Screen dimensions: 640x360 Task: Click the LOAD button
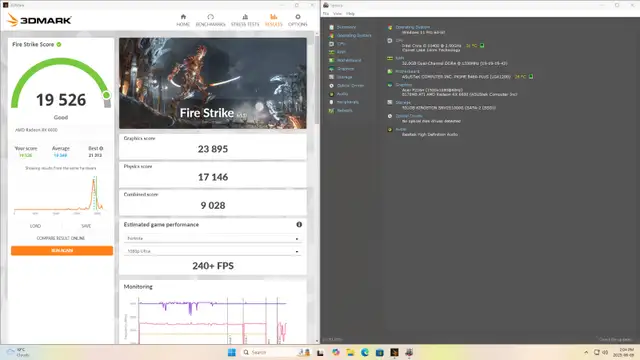pos(36,226)
